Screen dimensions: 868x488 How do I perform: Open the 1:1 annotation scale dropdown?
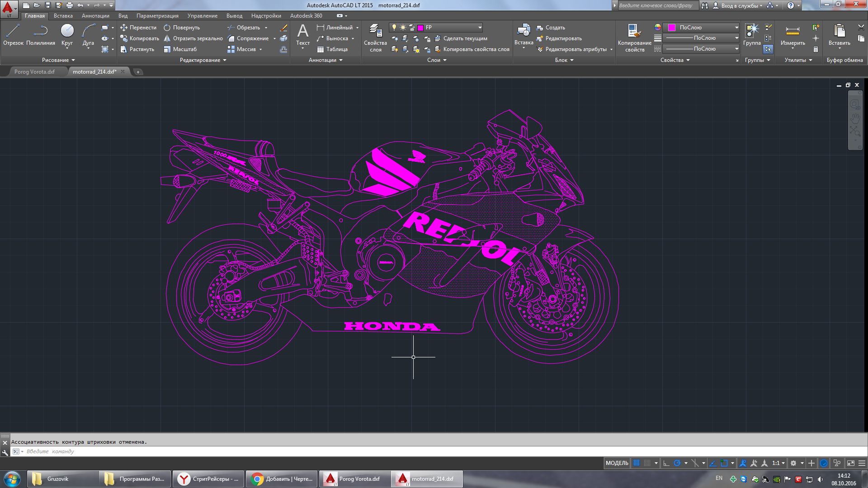click(778, 463)
